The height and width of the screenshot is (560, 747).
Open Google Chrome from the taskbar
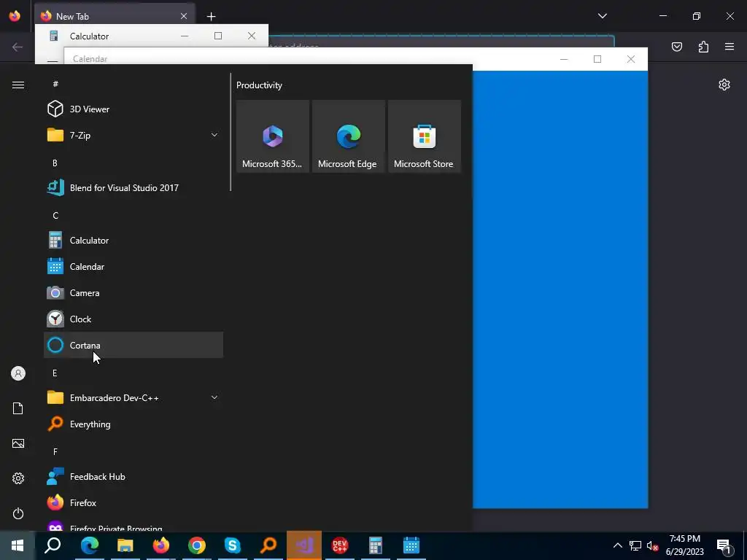pyautogui.click(x=197, y=545)
